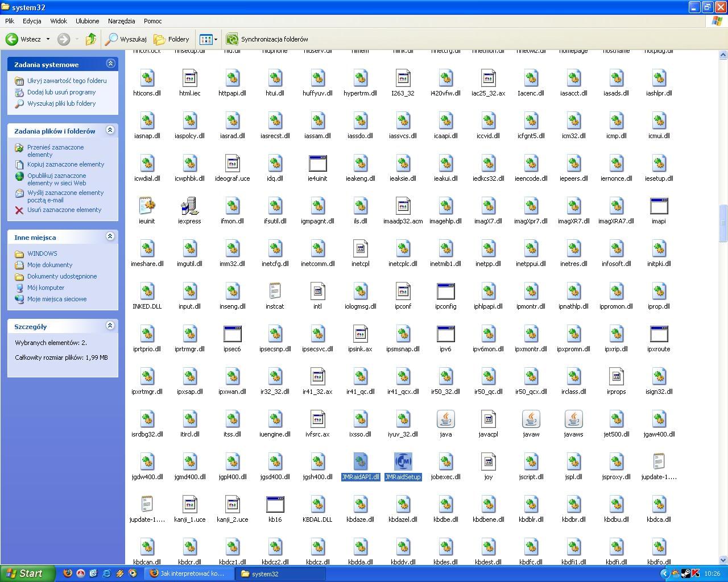This screenshot has height=582, width=728.
Task: Open Mój komputer link
Action: (x=45, y=288)
